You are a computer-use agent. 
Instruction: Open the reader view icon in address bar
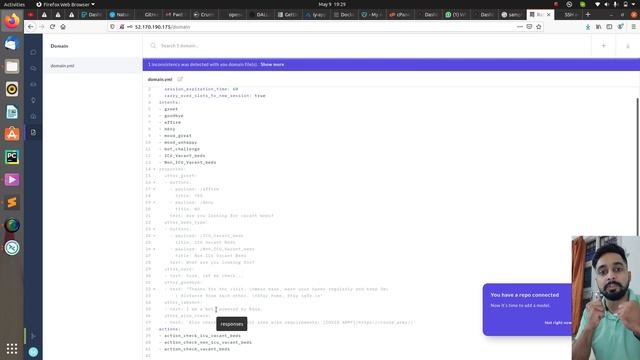[x=529, y=27]
